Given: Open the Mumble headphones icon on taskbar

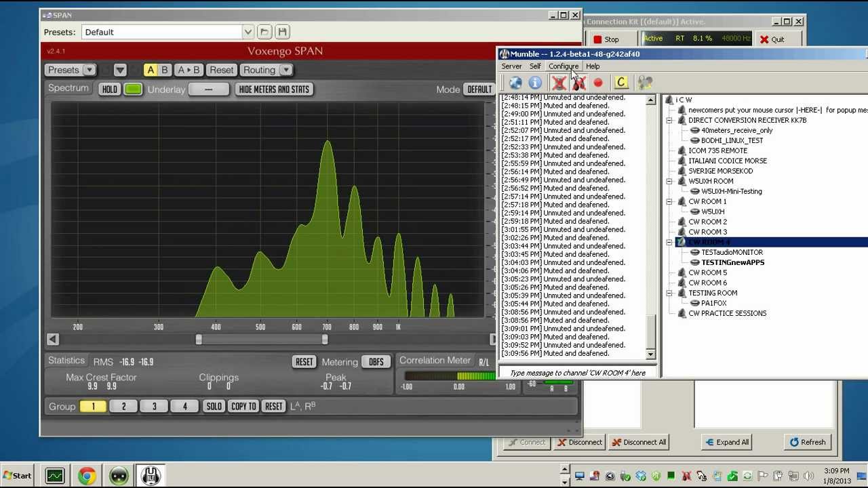Looking at the screenshot, I should coord(151,476).
